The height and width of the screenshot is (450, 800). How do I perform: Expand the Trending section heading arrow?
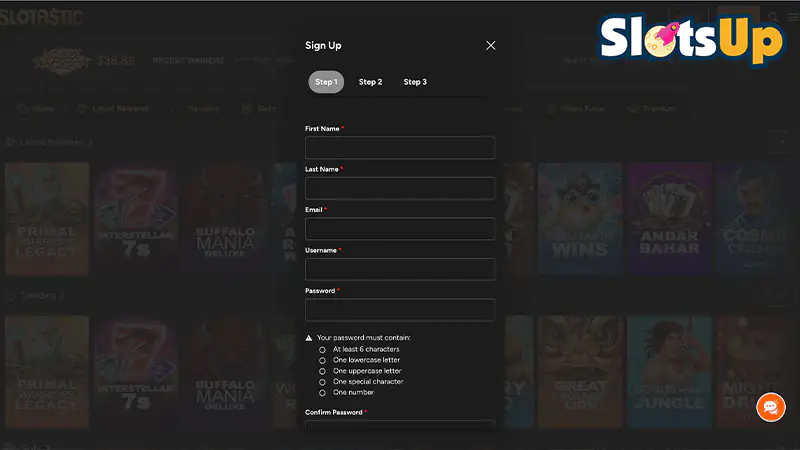click(x=62, y=295)
